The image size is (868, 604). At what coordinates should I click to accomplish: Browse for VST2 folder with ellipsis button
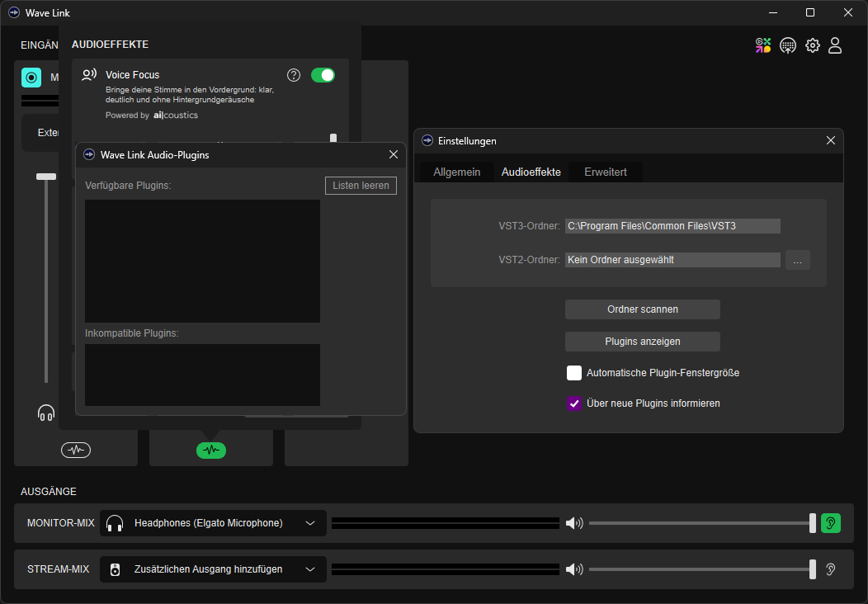point(797,260)
